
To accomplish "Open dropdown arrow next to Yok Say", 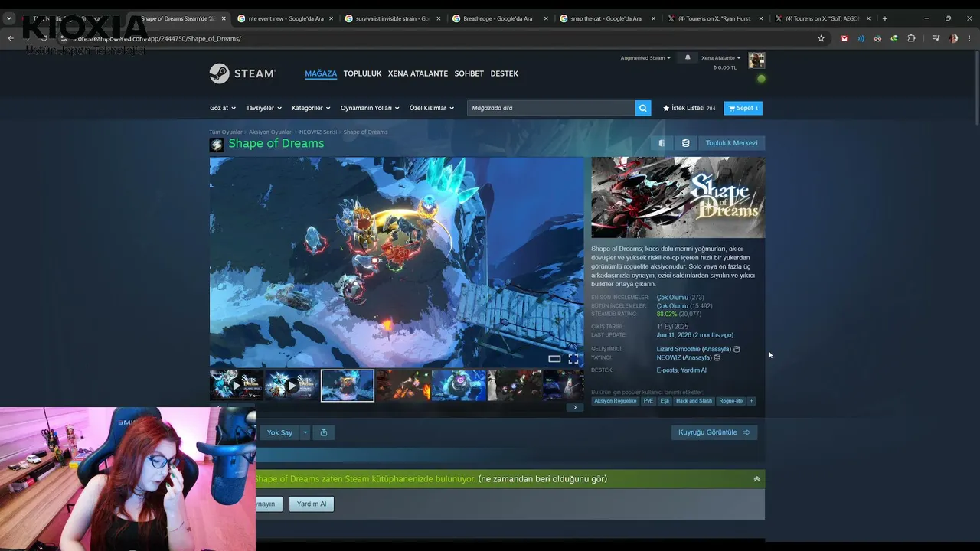I will tap(305, 432).
